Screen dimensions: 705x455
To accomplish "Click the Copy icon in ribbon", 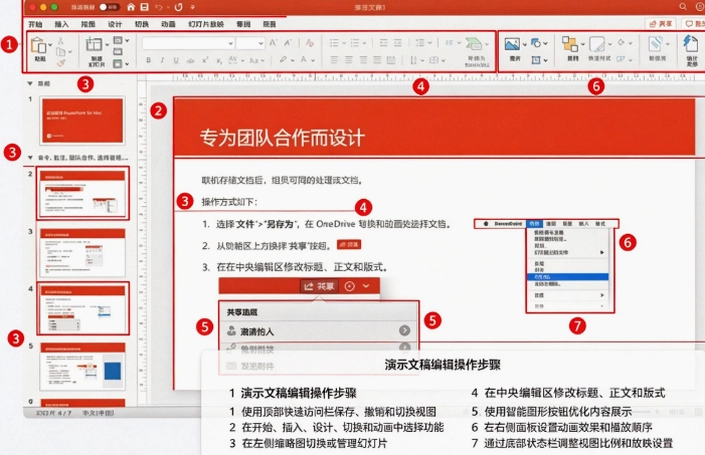I will tap(61, 52).
